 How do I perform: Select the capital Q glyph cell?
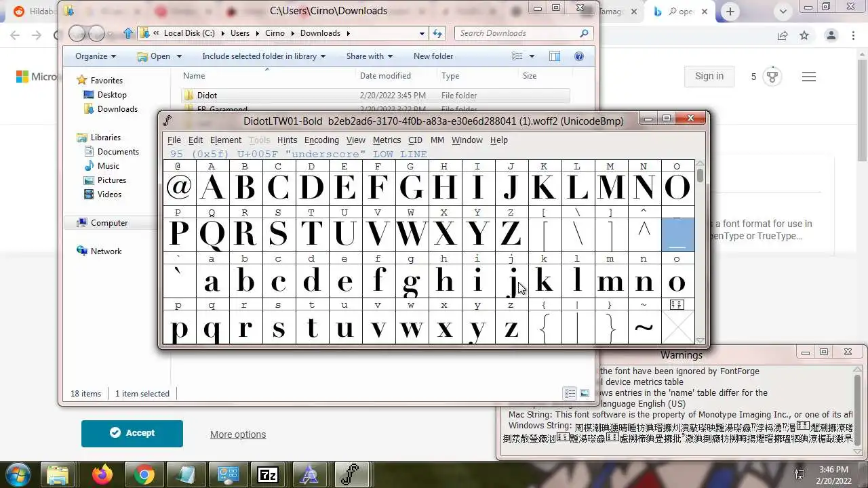coord(212,235)
